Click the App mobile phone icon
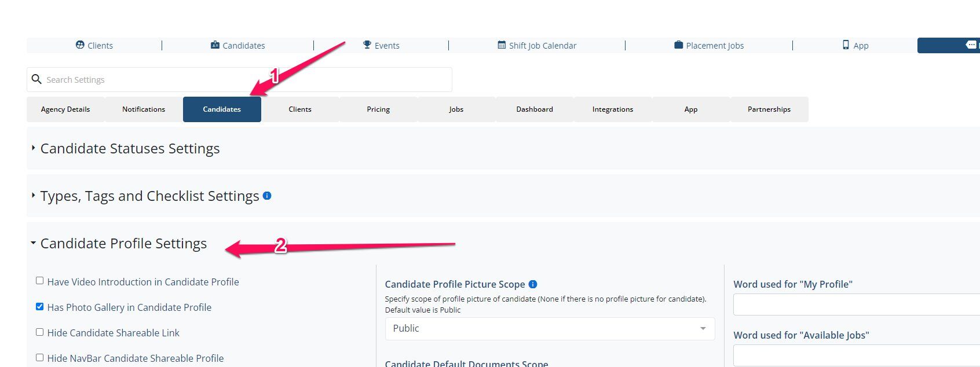The image size is (980, 367). click(x=845, y=45)
